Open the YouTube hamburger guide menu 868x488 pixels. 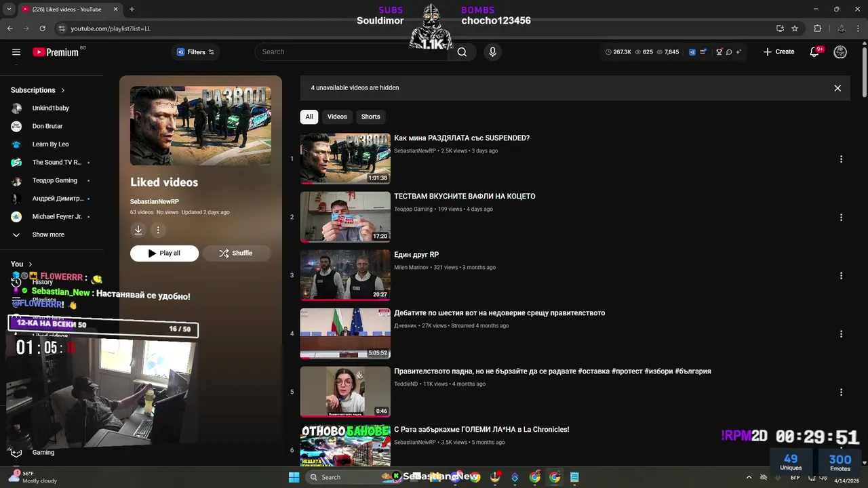click(x=16, y=52)
